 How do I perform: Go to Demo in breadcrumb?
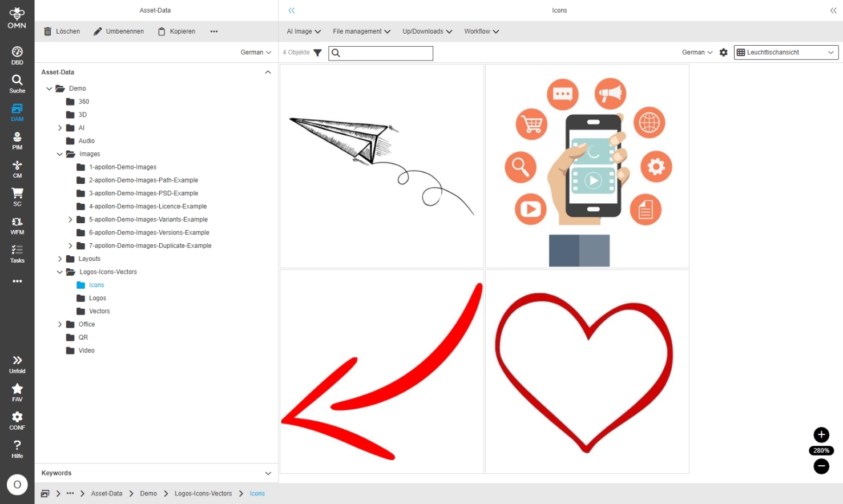(x=148, y=494)
